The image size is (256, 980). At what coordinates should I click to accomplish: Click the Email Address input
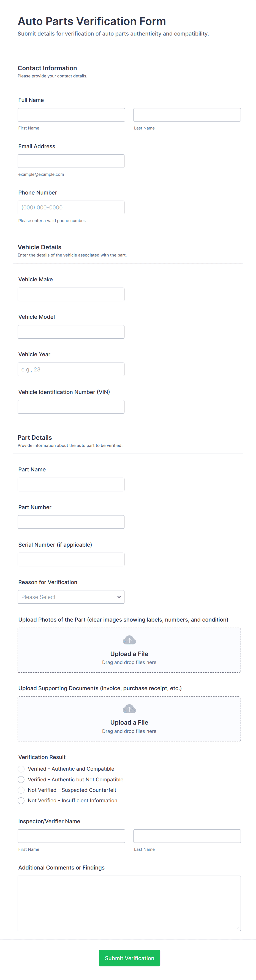point(71,161)
